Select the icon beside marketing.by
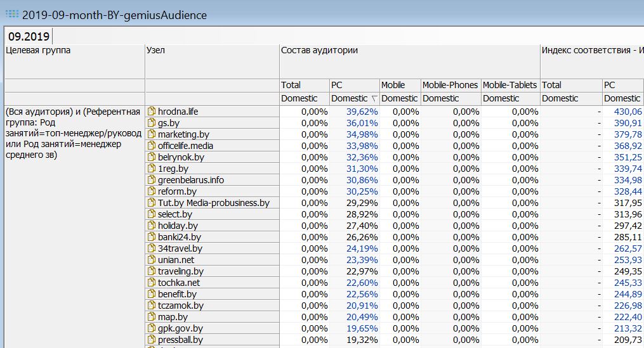This screenshot has height=348, width=644. click(x=152, y=134)
